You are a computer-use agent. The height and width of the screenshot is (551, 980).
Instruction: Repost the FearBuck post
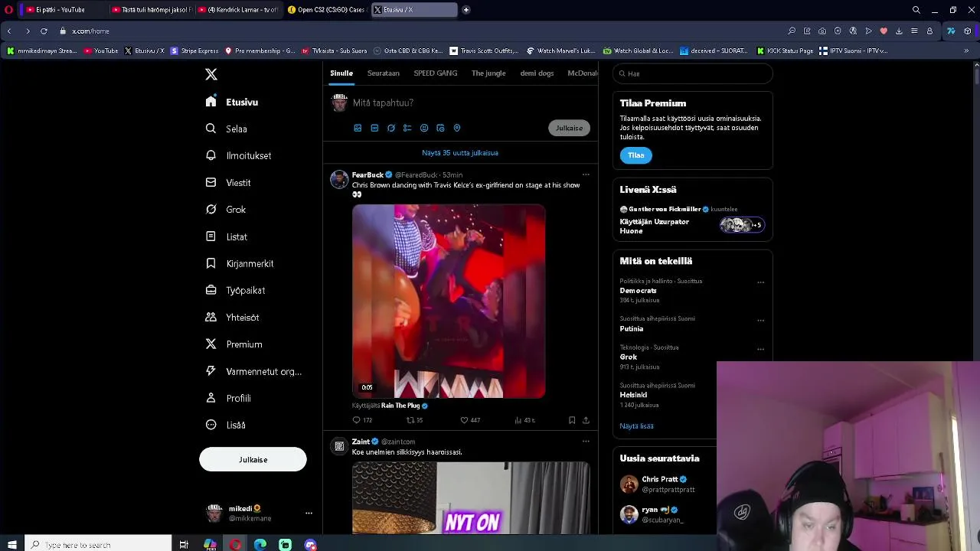[410, 420]
